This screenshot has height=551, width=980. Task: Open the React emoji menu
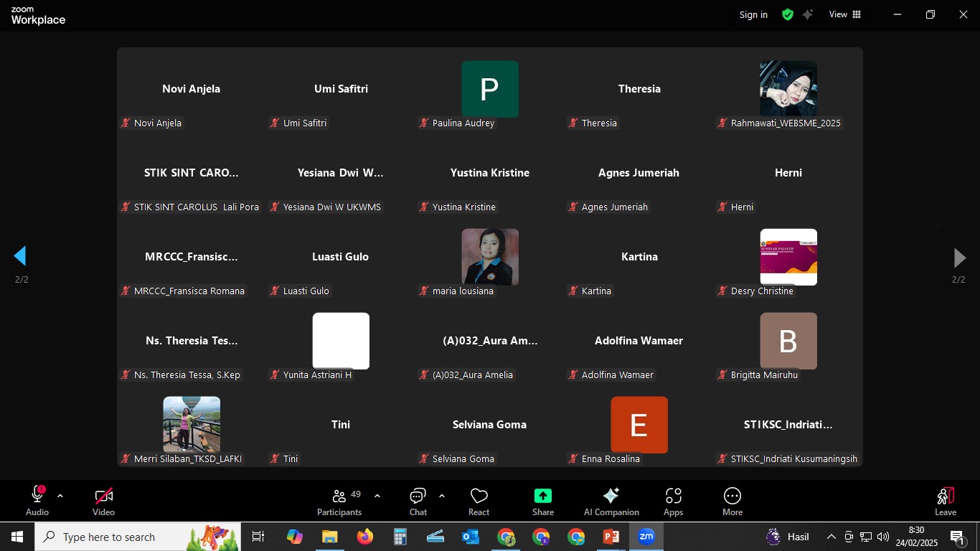(479, 501)
